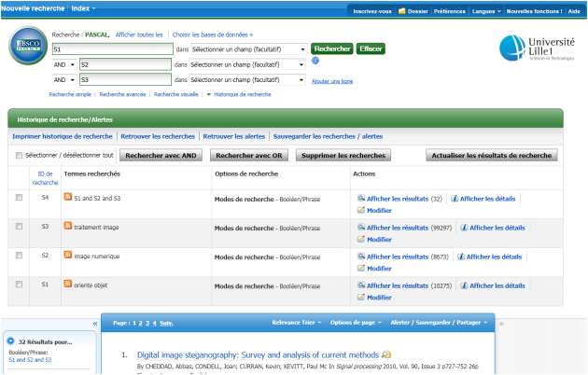
Task: Click the green Effacer button
Action: [x=371, y=49]
